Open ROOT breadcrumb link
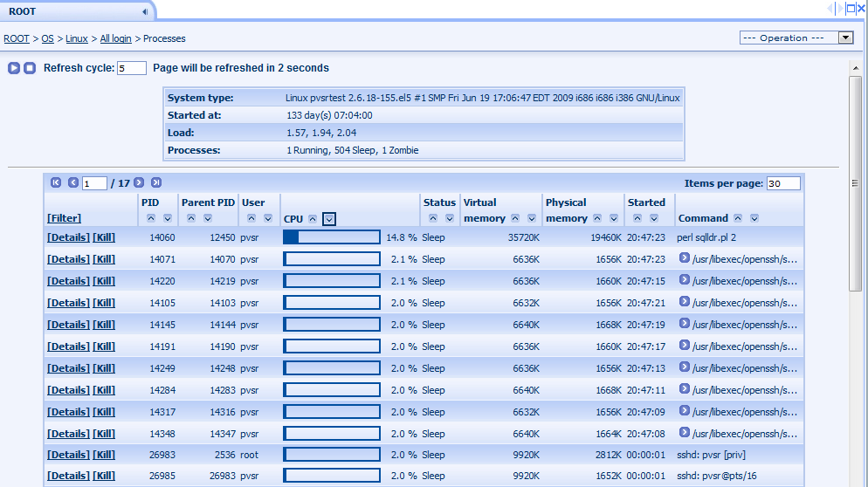The height and width of the screenshot is (487, 868). (17, 38)
